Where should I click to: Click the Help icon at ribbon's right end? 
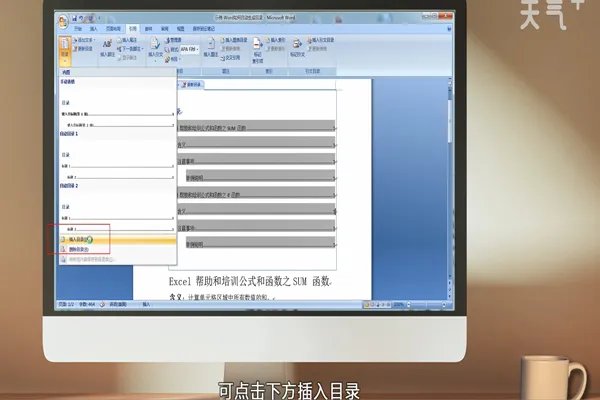[449, 29]
